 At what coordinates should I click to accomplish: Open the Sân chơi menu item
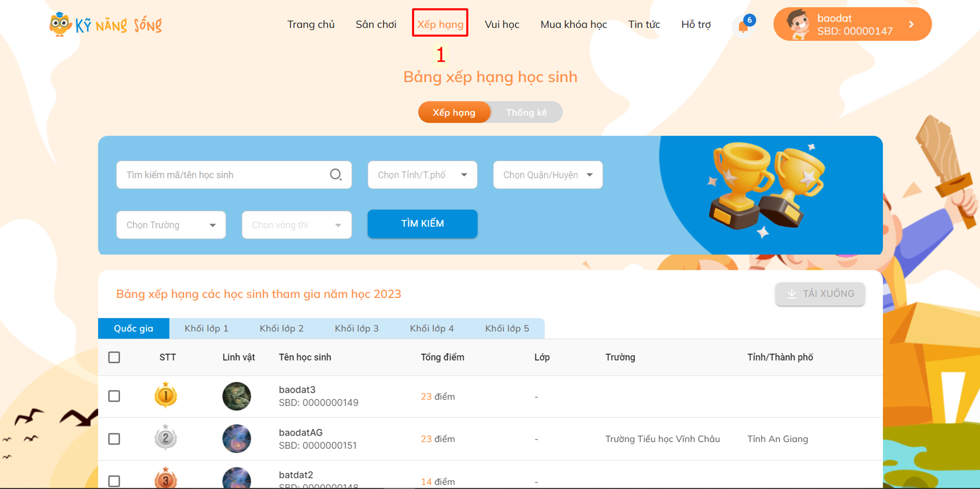pos(376,24)
